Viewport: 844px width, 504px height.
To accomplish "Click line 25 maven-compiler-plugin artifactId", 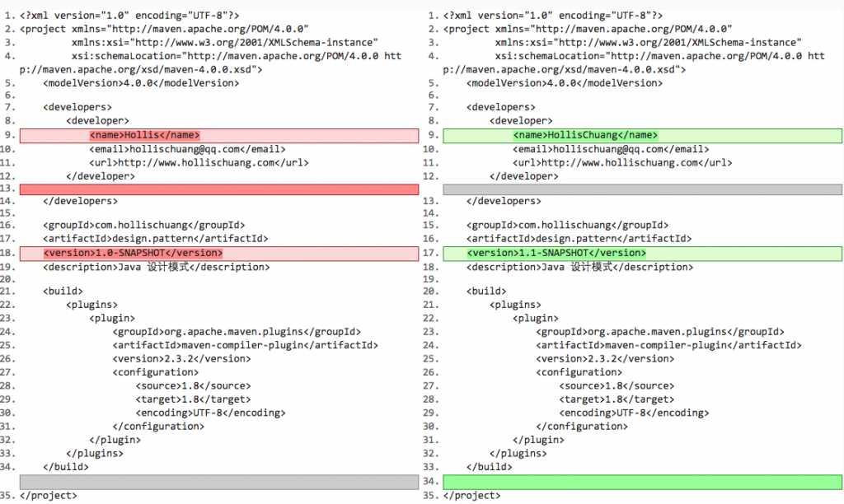I will [246, 345].
